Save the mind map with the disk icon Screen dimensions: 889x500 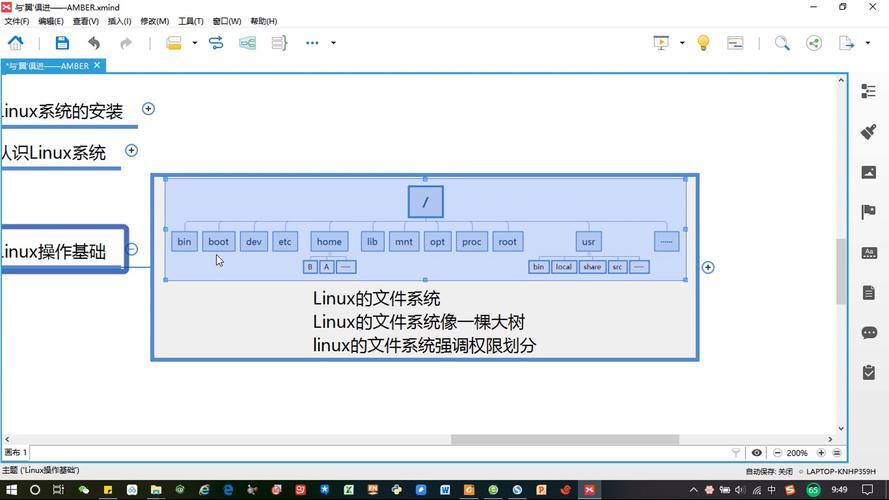click(x=62, y=43)
